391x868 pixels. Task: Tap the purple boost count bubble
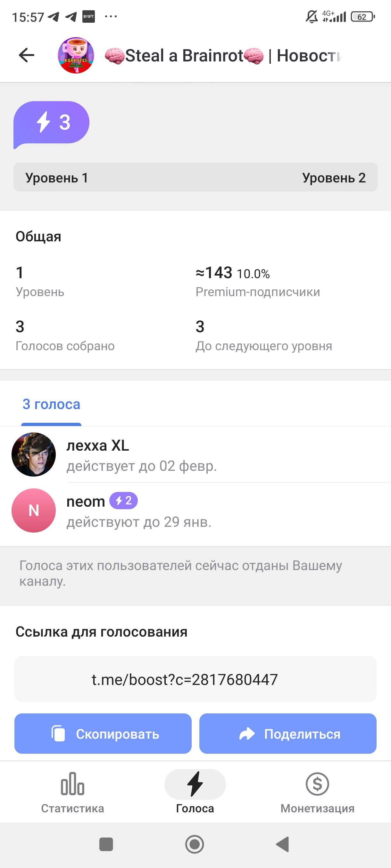click(51, 123)
